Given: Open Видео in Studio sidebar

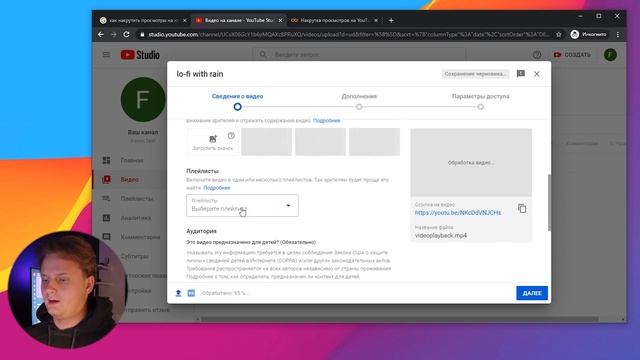Looking at the screenshot, I should coord(130,180).
